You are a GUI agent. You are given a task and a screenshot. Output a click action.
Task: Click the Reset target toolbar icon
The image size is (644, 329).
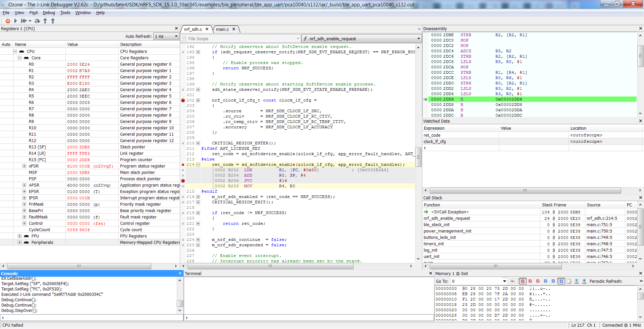point(24,21)
